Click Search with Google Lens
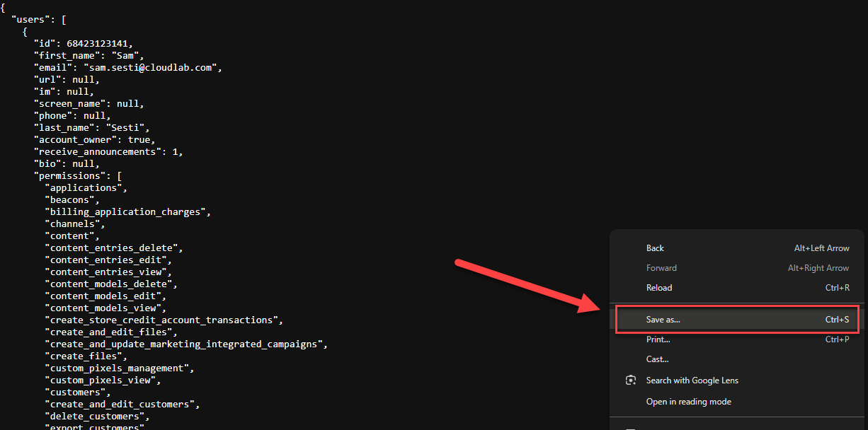The height and width of the screenshot is (430, 868). [x=690, y=380]
